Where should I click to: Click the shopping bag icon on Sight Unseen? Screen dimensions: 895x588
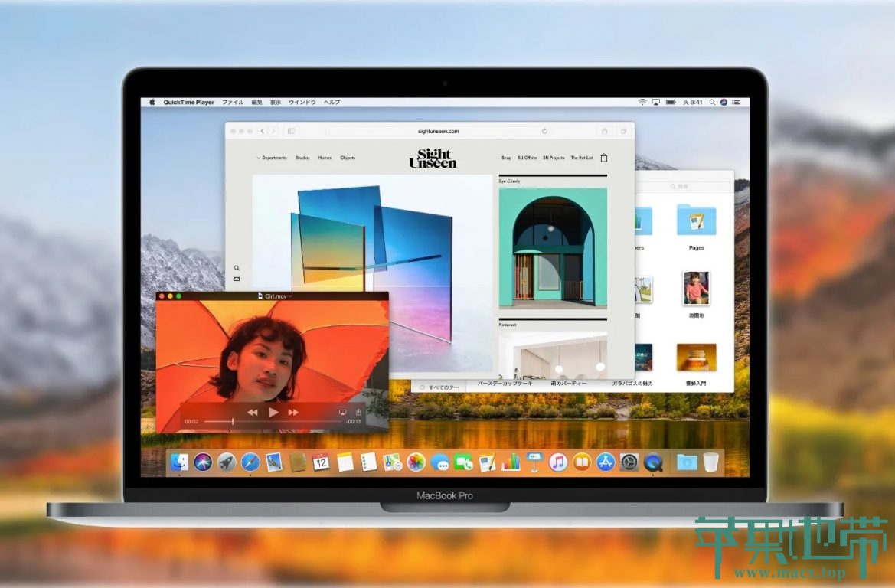(x=604, y=158)
